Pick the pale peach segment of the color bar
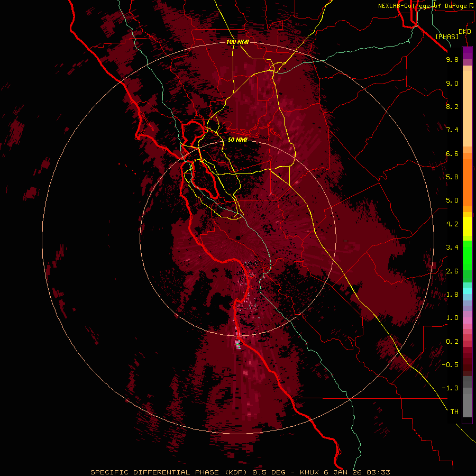 (467, 108)
